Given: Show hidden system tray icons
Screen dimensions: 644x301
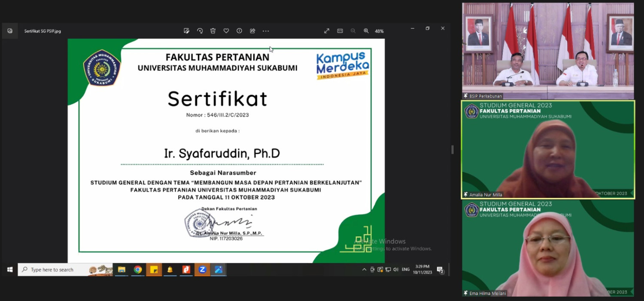Looking at the screenshot, I should click(365, 270).
